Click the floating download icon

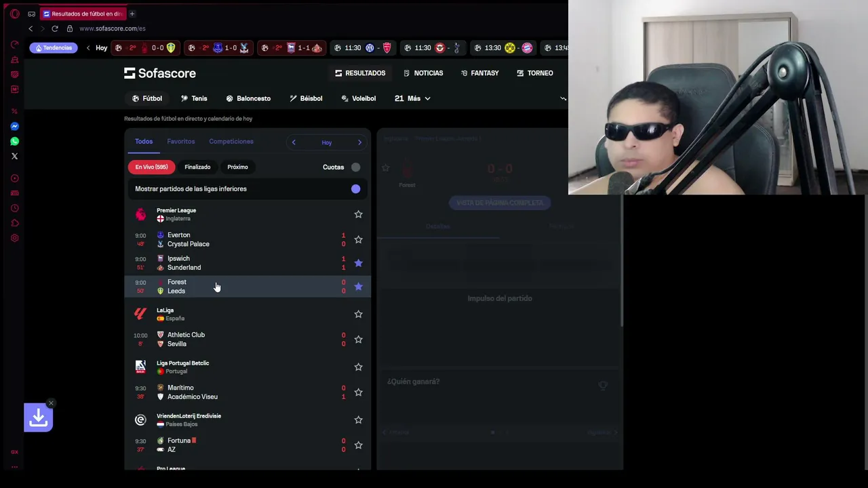click(38, 418)
